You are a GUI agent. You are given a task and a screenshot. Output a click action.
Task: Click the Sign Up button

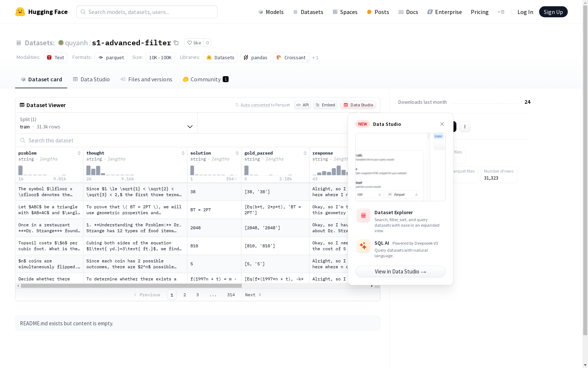click(553, 12)
